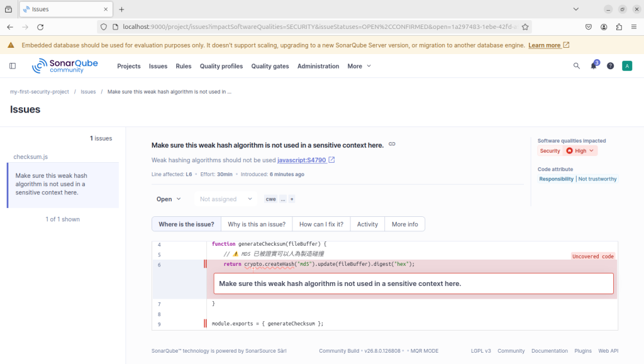
Task: Open the Community footer link
Action: pos(511,351)
